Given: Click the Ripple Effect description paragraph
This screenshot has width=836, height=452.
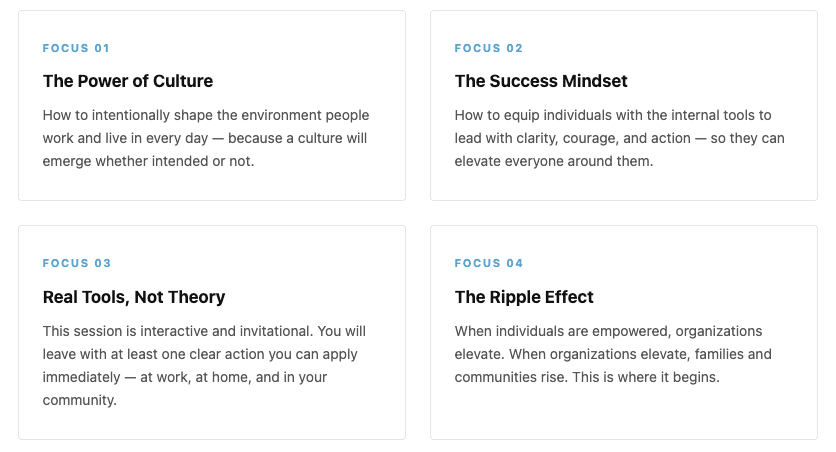Looking at the screenshot, I should click(613, 354).
